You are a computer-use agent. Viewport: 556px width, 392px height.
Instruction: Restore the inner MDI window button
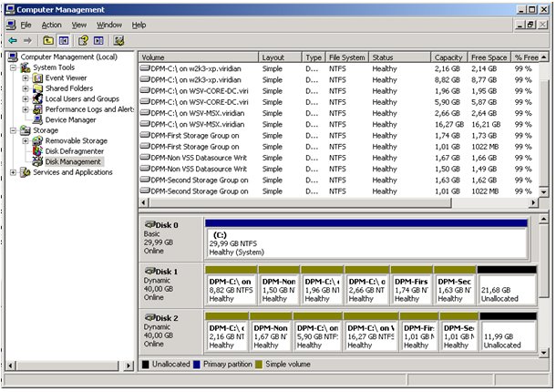(530, 25)
